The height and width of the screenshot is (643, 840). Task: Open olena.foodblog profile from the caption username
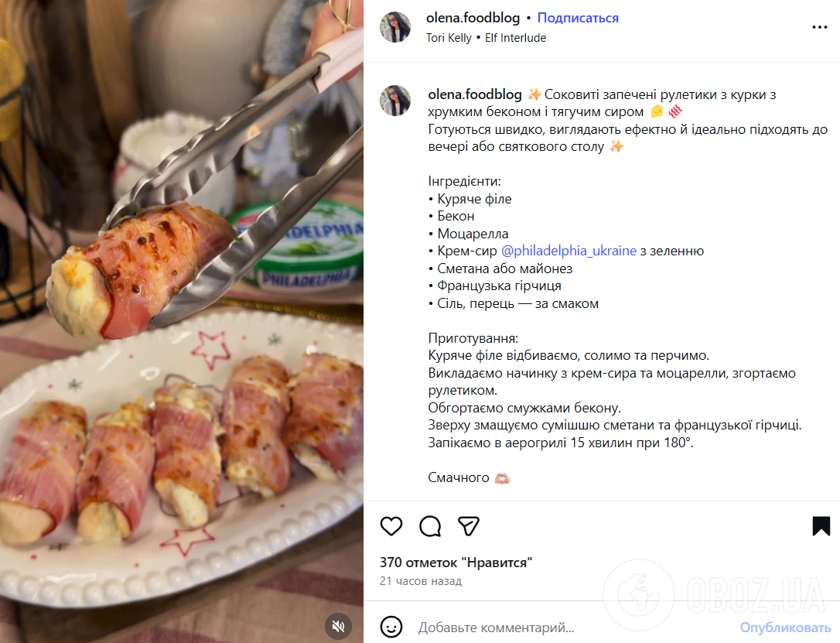(x=474, y=94)
